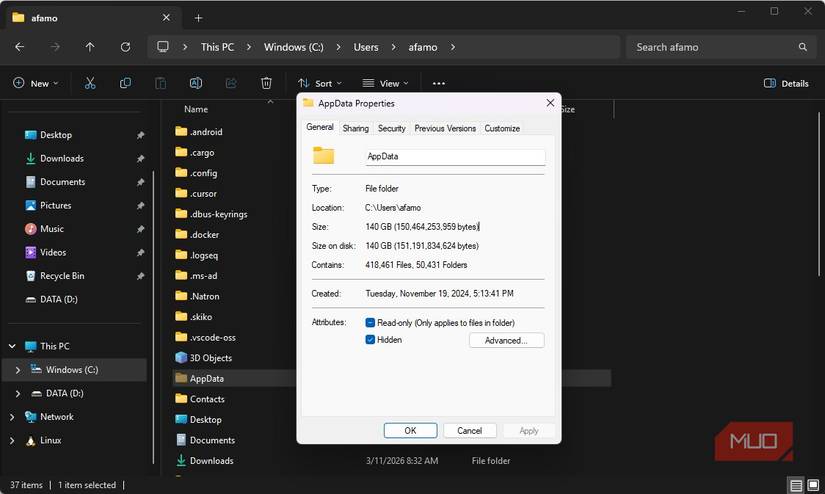The image size is (825, 494).
Task: Collapse the This PC tree node
Action: point(12,346)
